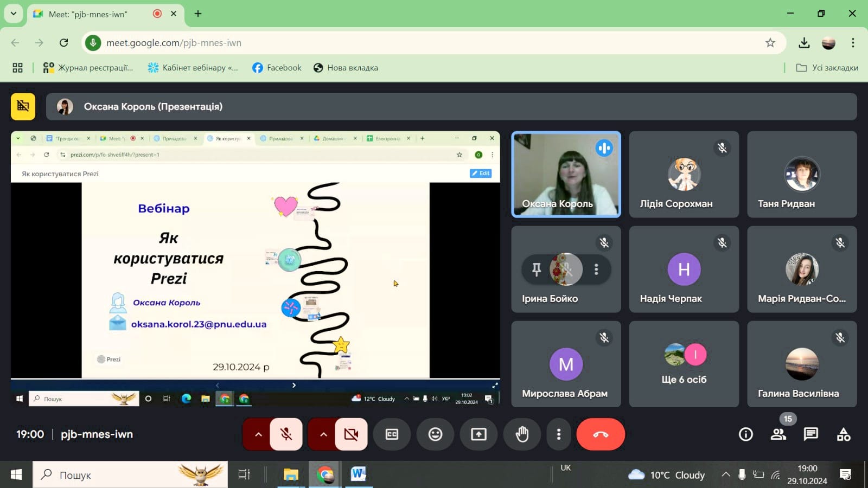The image size is (868, 488).
Task: Open the 10°C Cloudy weather widget
Action: [x=666, y=475]
